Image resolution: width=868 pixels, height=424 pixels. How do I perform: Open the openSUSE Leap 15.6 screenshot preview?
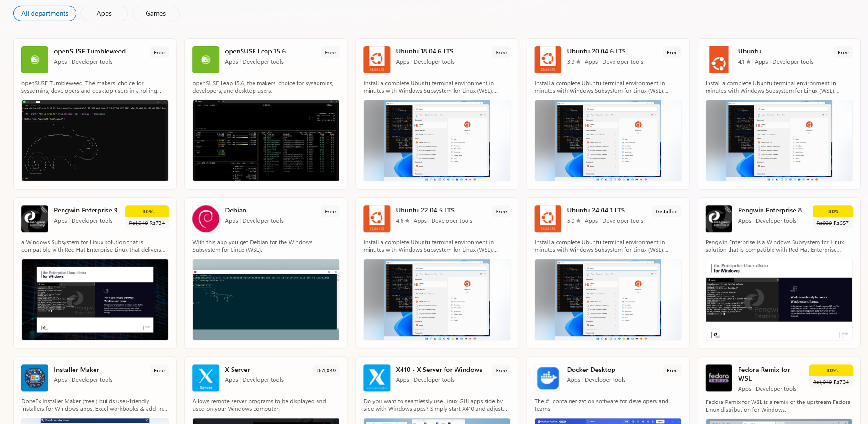tap(266, 141)
